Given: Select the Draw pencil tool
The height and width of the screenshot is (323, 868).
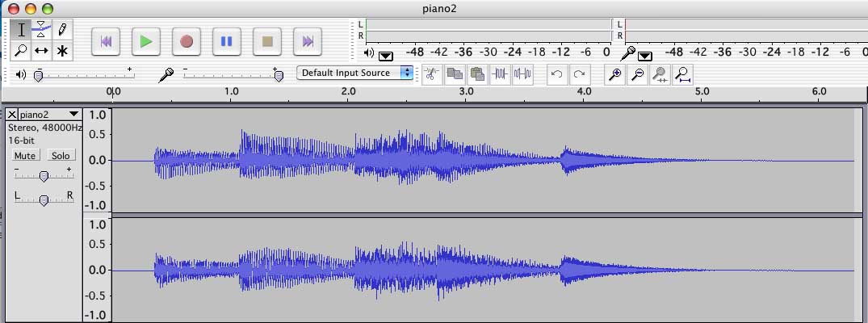Looking at the screenshot, I should [x=62, y=30].
